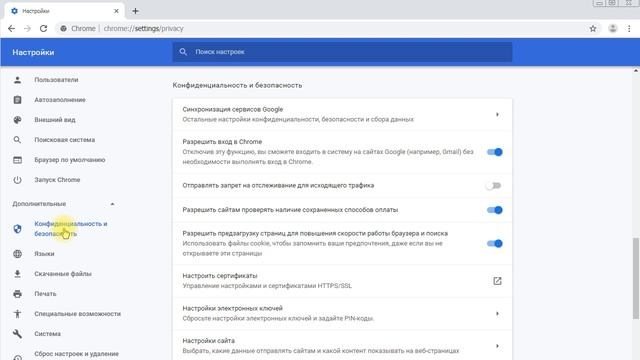This screenshot has width=640, height=360.
Task: Open Автозаполнение settings section
Action: coord(60,100)
